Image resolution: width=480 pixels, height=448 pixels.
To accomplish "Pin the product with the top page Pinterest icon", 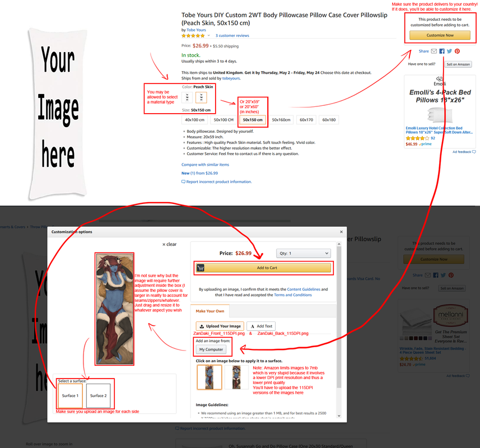I will (x=457, y=51).
